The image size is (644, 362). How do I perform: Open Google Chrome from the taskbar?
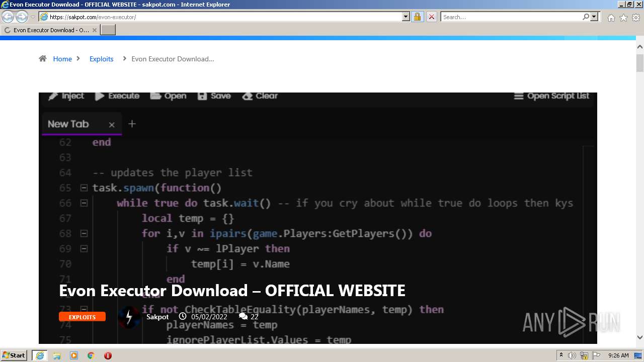91,355
